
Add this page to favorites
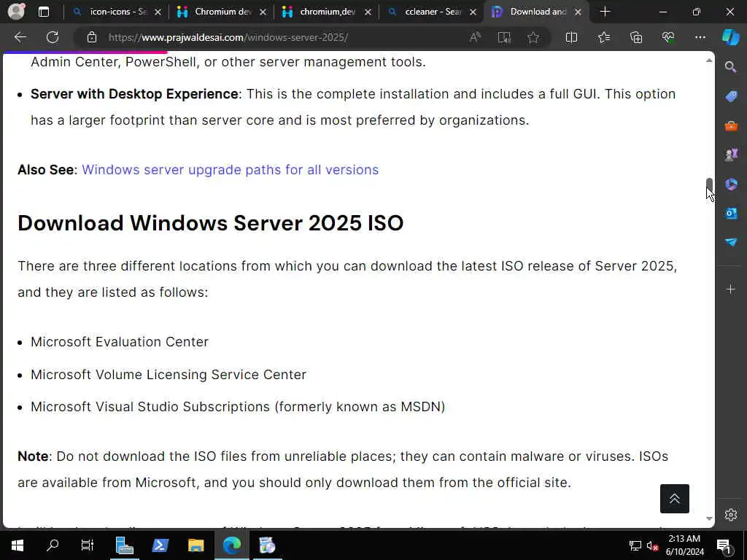point(533,37)
